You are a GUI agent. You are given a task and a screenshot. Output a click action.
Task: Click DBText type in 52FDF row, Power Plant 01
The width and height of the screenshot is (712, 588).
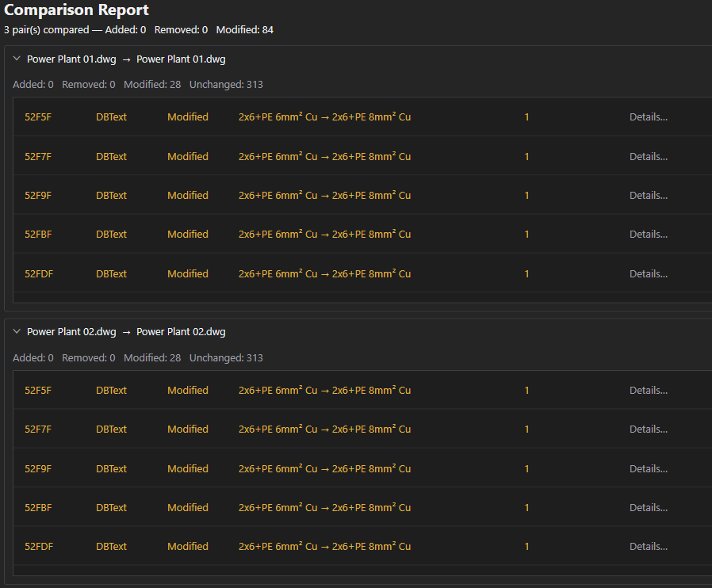pyautogui.click(x=111, y=274)
